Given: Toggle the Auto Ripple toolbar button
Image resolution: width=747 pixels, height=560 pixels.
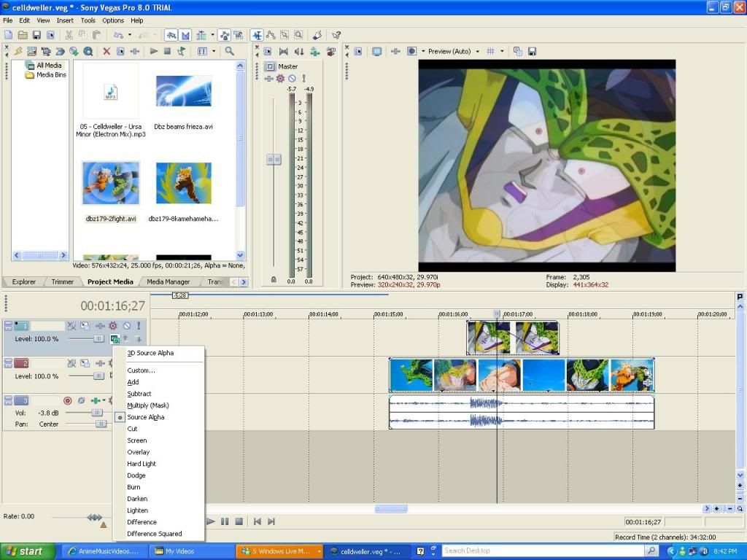Looking at the screenshot, I should [x=201, y=35].
